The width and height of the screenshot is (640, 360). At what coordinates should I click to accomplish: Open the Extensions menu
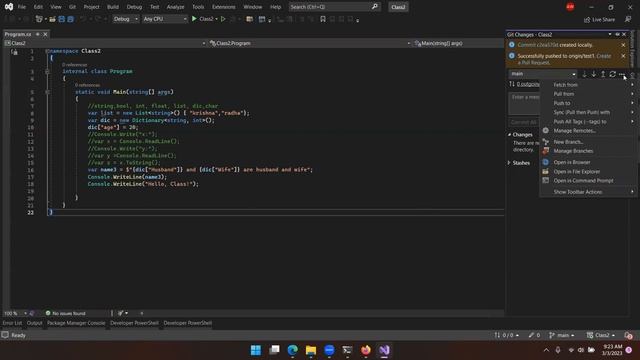tap(223, 7)
